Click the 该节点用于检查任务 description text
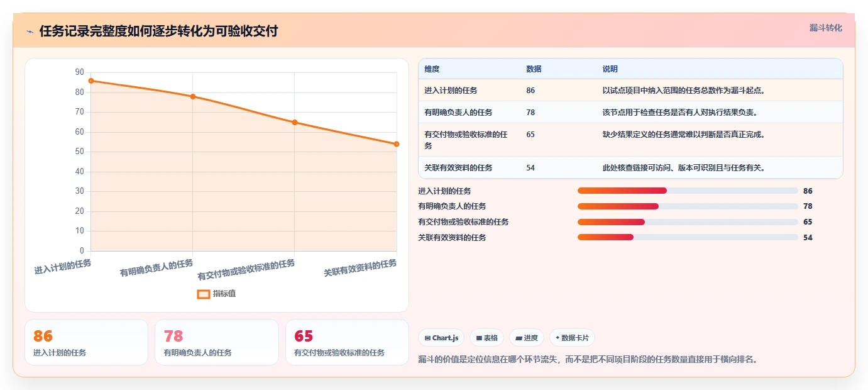The height and width of the screenshot is (390, 868). [679, 113]
